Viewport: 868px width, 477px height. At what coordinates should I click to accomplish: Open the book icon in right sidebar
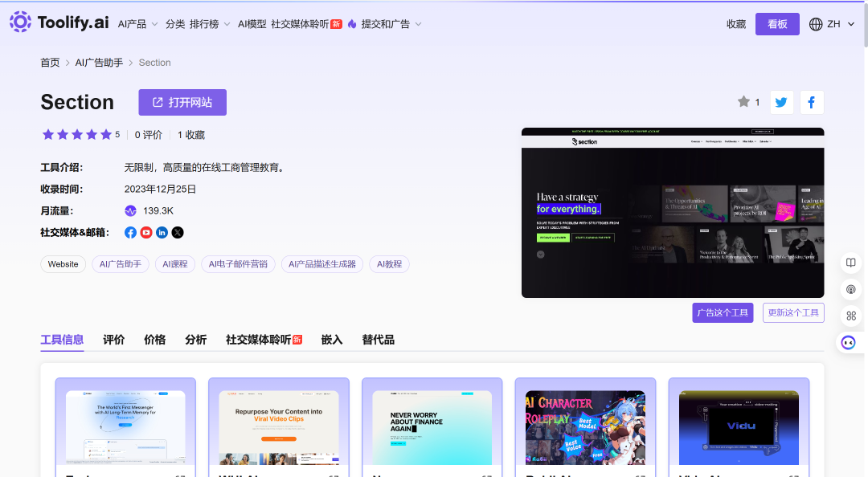pyautogui.click(x=851, y=263)
